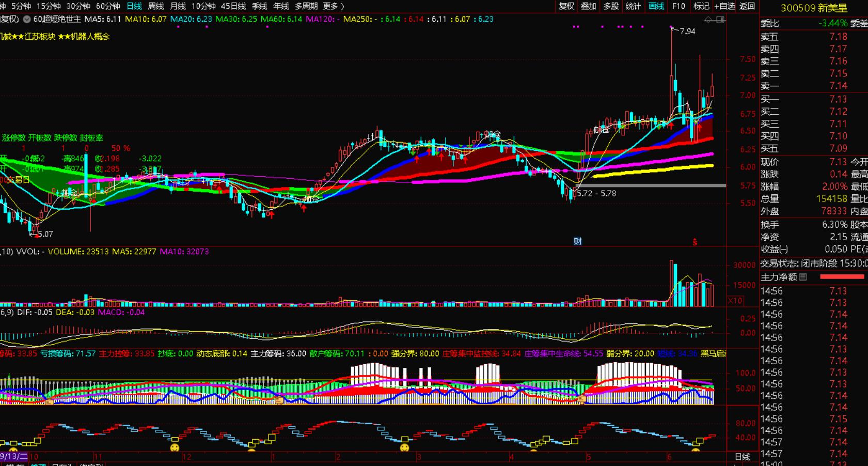This screenshot has width=868, height=466.
Task: Click the 主力净额 red bar
Action: click(842, 277)
